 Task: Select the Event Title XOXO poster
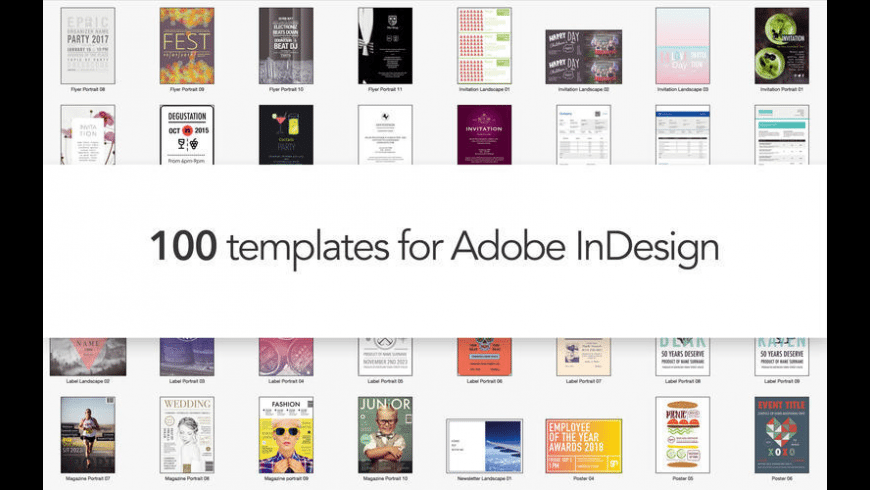[782, 435]
